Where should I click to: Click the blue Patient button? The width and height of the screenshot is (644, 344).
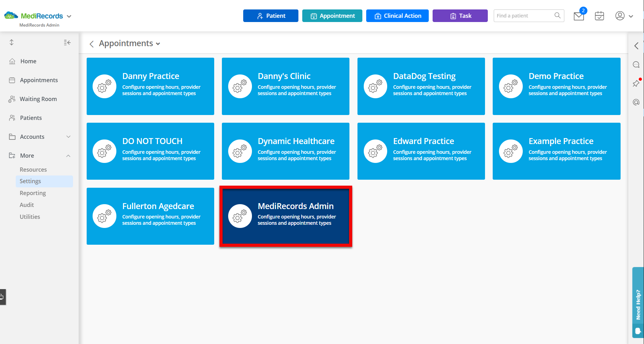tap(270, 16)
